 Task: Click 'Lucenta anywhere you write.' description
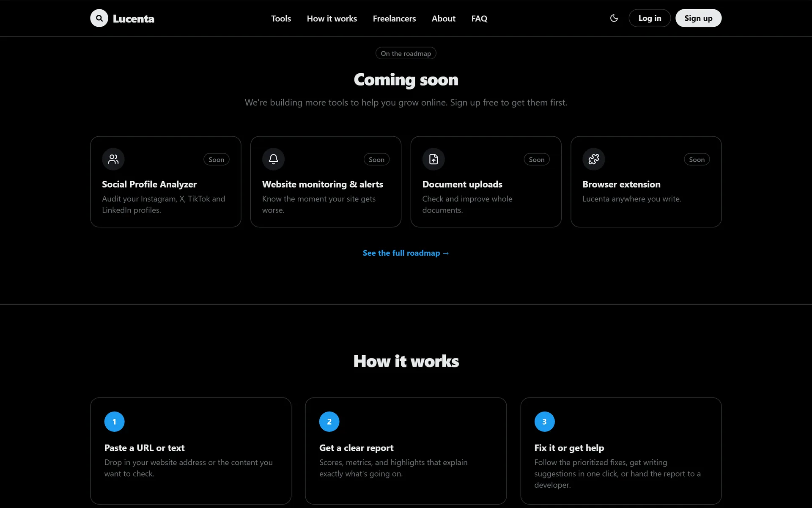632,199
